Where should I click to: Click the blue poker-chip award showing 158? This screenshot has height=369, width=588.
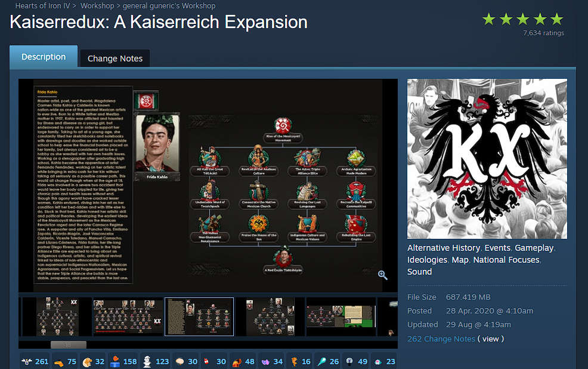pyautogui.click(x=116, y=361)
